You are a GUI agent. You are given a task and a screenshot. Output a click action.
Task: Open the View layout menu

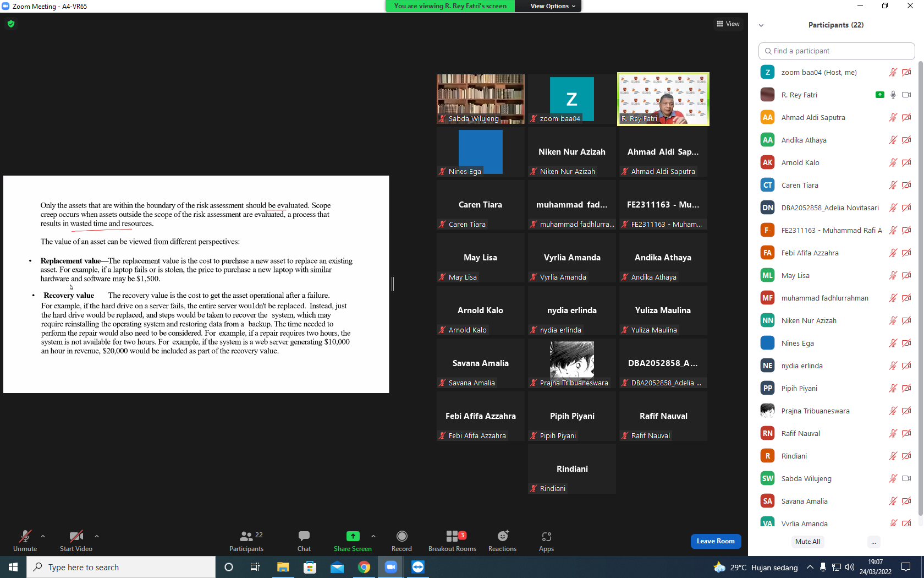pos(728,24)
